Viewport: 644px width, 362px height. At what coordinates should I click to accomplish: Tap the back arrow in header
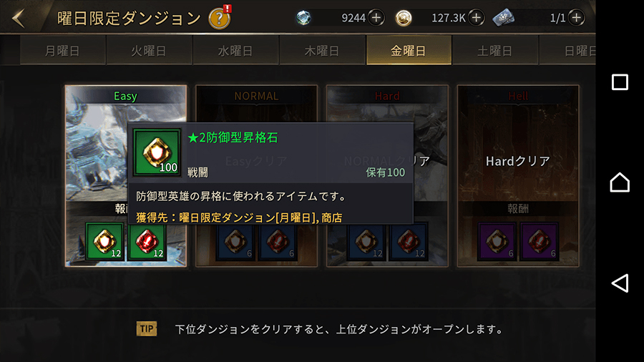19,18
